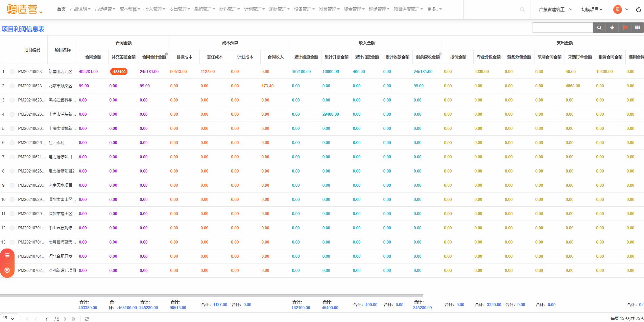Click the horizontal scrollbar below the table
Image resolution: width=644 pixels, height=322 pixels.
(211, 296)
